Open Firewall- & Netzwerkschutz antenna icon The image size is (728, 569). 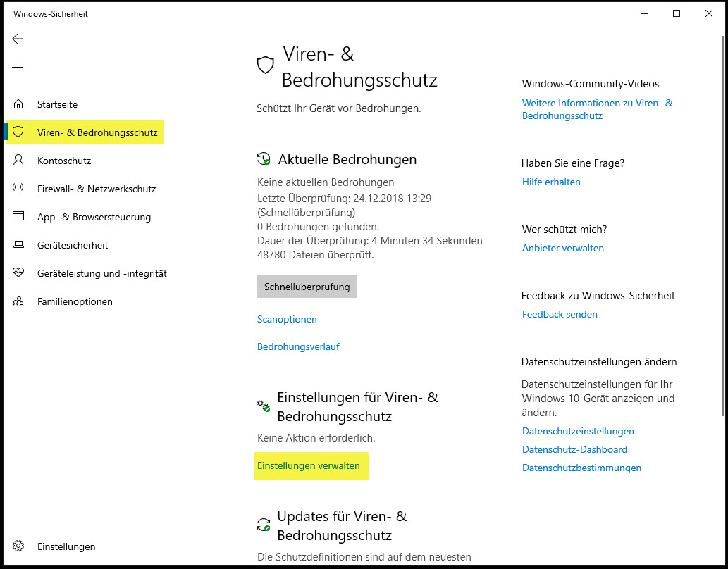coord(18,189)
